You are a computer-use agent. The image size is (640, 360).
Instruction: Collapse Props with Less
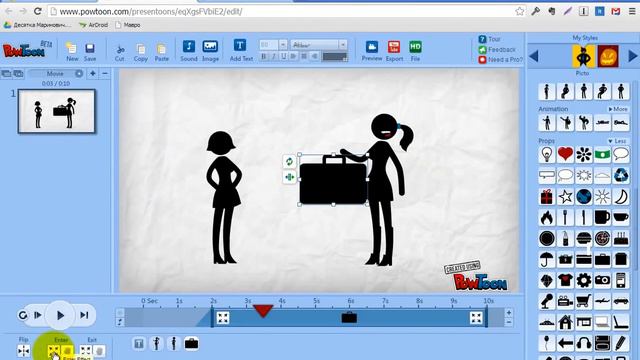click(618, 141)
